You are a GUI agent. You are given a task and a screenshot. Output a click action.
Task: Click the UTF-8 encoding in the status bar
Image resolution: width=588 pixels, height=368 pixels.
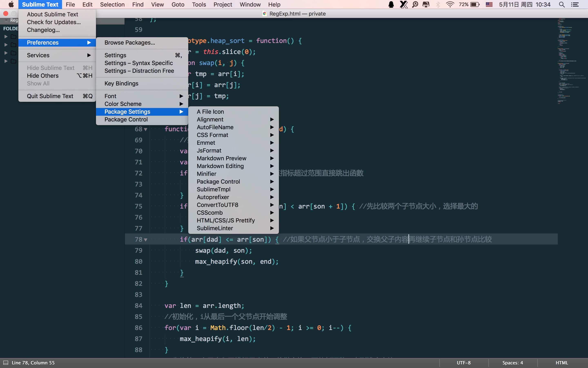click(x=464, y=363)
